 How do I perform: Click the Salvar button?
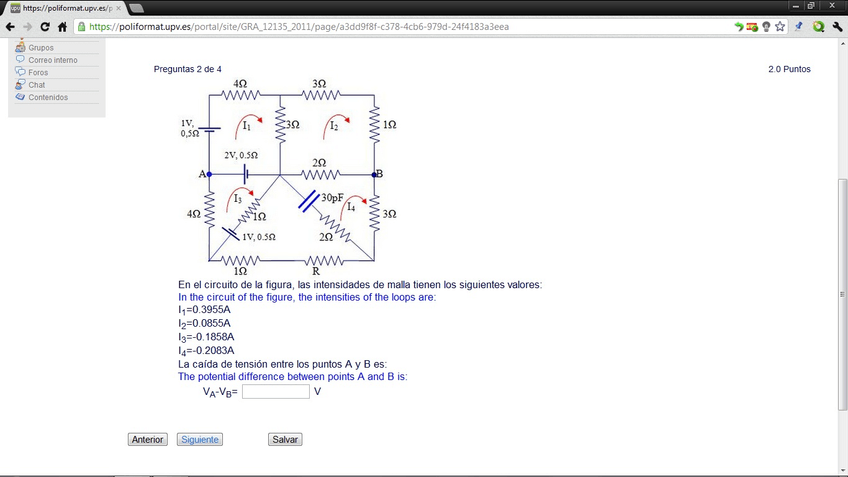pos(285,439)
